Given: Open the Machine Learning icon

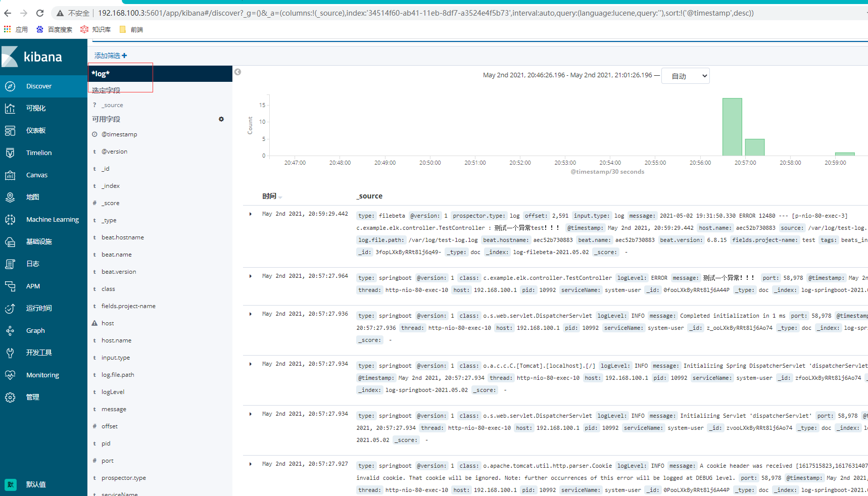Looking at the screenshot, I should 10,220.
